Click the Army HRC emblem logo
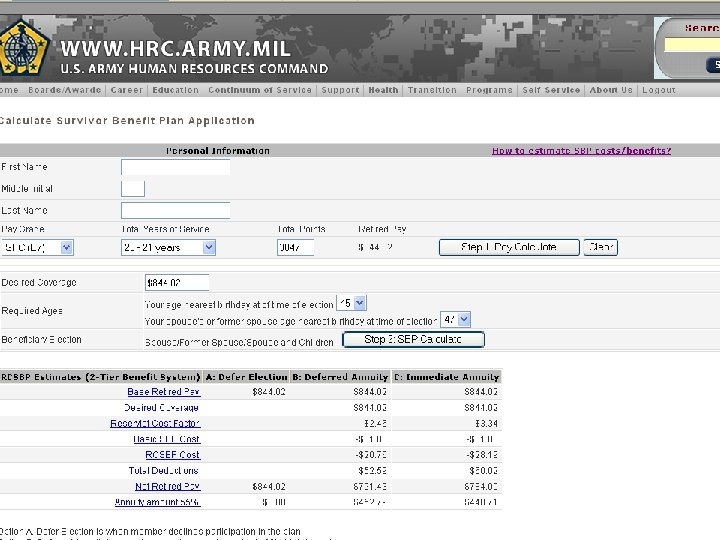 coord(24,48)
